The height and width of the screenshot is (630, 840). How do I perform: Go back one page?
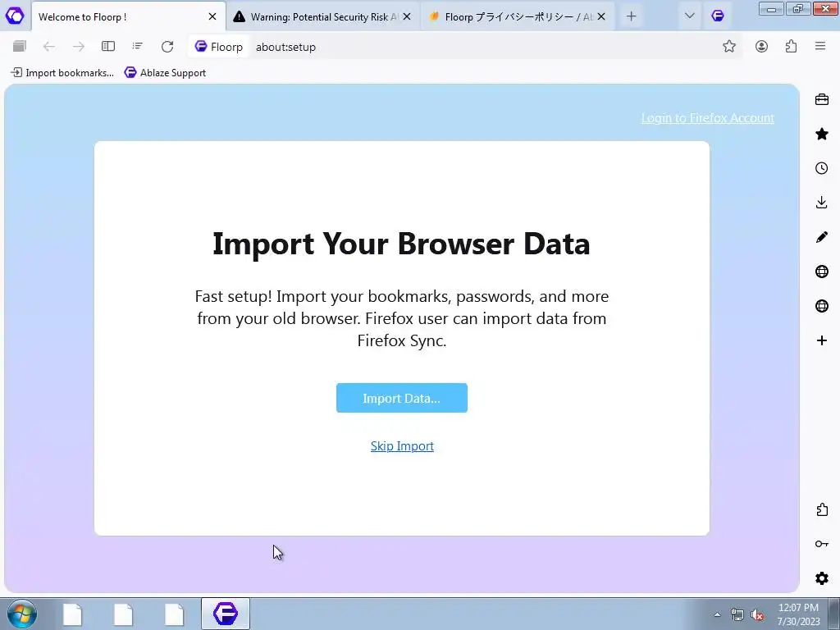(49, 47)
